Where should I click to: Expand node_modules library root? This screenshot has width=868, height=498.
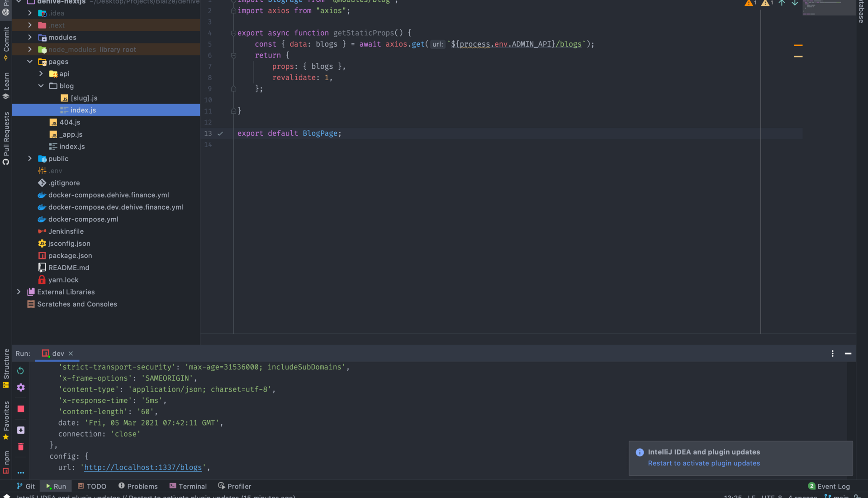coord(30,49)
